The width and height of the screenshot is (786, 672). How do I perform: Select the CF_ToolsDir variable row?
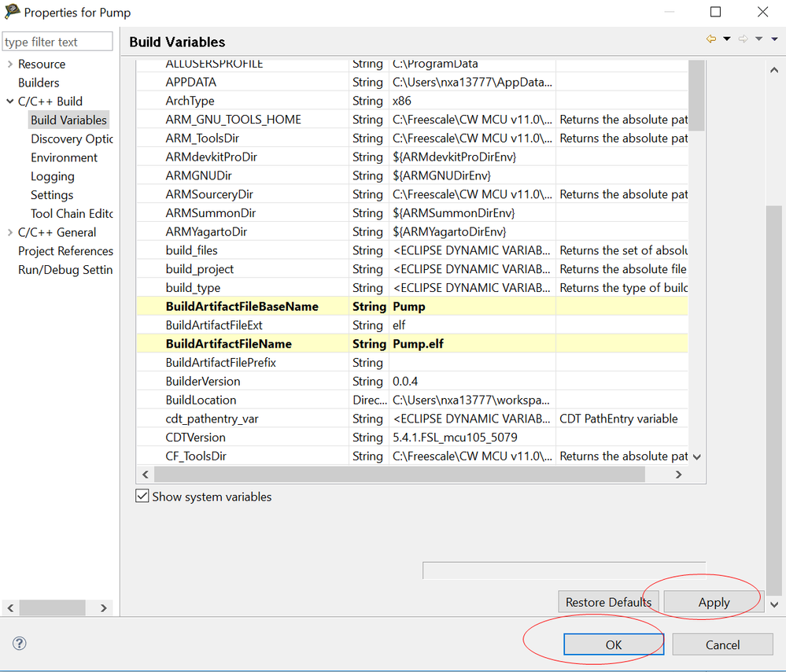coord(412,456)
